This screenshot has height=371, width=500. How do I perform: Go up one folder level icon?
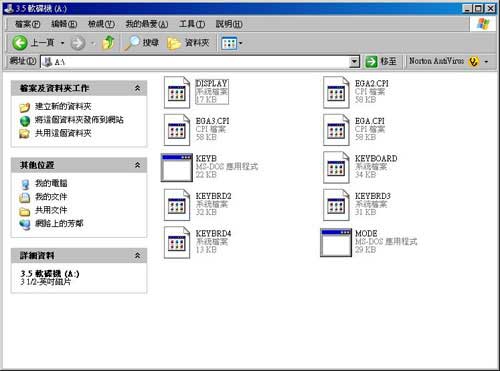point(108,43)
